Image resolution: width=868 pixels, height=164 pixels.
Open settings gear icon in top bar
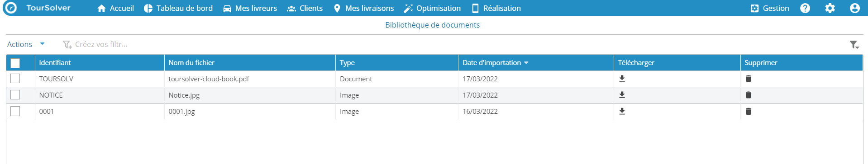830,8
